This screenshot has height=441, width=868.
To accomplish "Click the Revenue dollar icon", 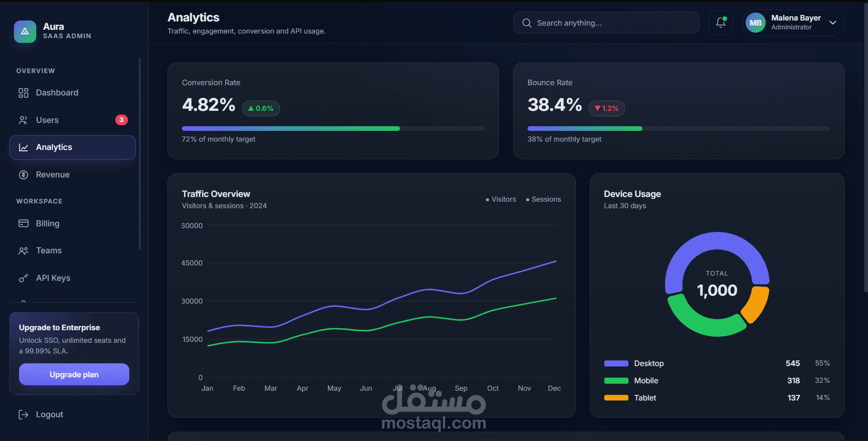I will pyautogui.click(x=23, y=175).
